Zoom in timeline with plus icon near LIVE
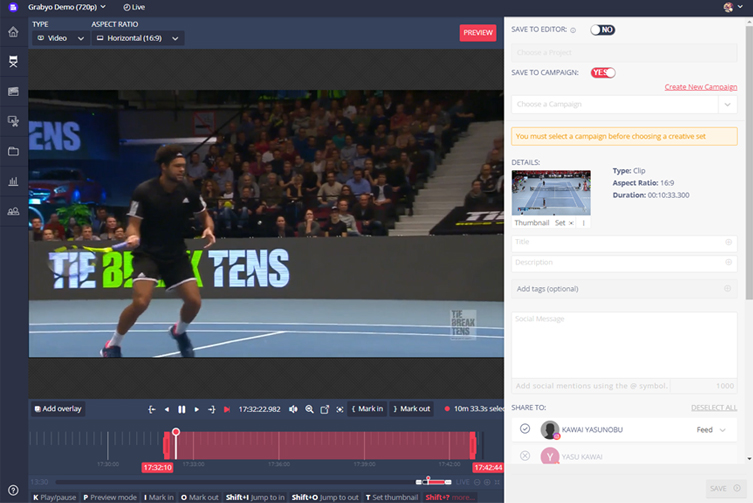 [x=487, y=482]
